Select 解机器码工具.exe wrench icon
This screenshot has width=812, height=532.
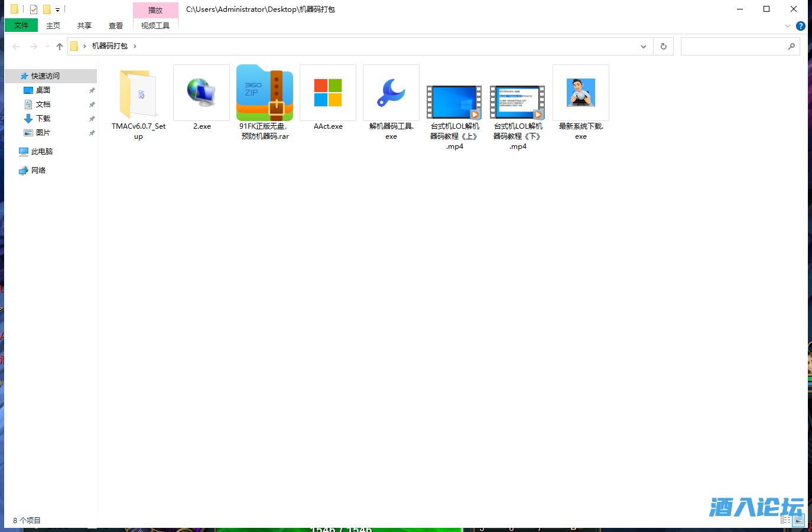coord(391,93)
